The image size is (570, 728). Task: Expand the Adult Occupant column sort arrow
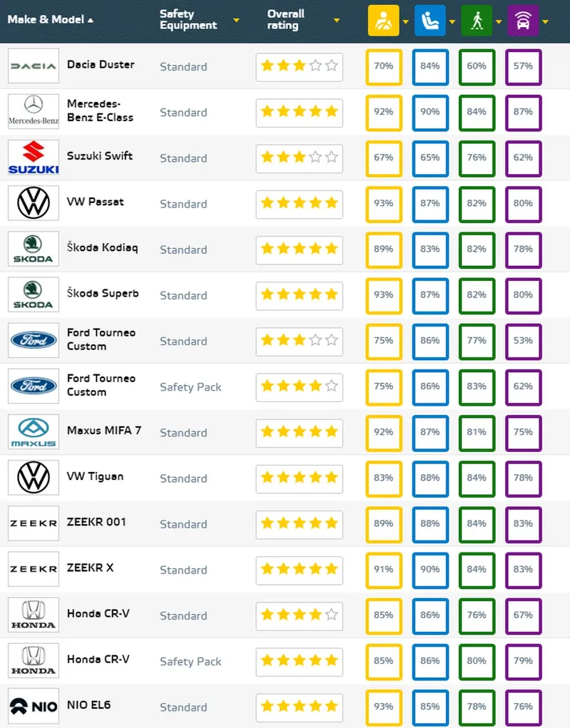[406, 21]
